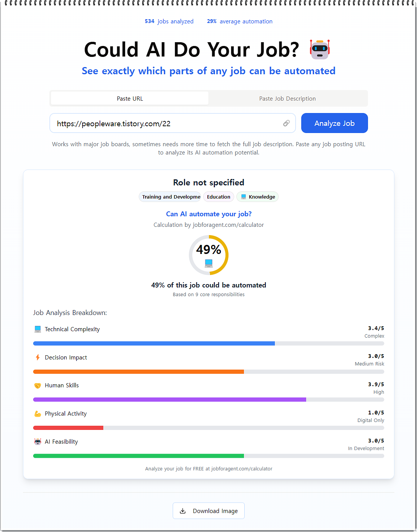Click the laptop icon inside the 49% gauge

click(209, 262)
